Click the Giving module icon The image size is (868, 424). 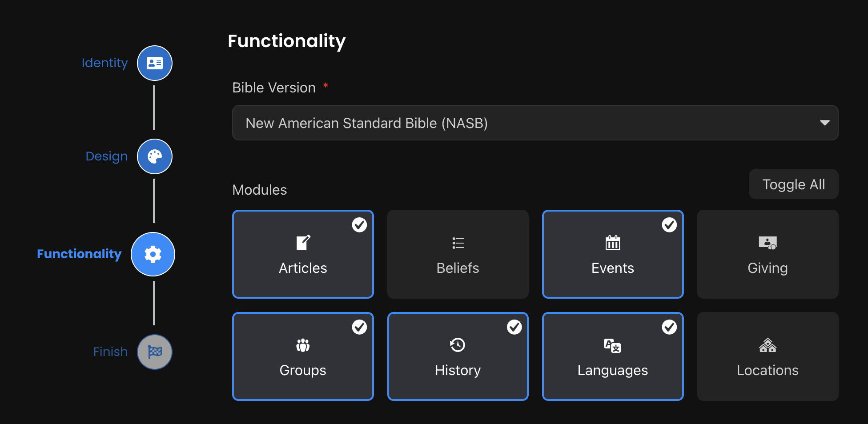coord(768,243)
